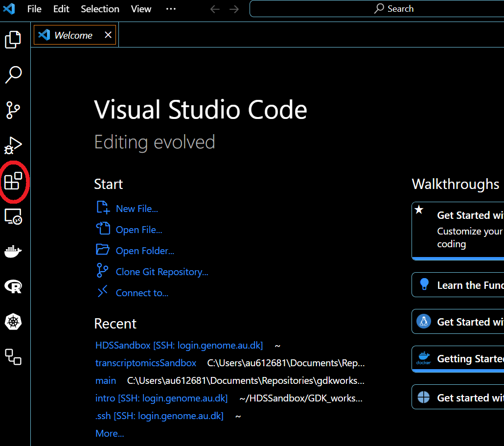Viewport: 504px width, 446px height.
Task: Open the File menu
Action: (x=34, y=9)
